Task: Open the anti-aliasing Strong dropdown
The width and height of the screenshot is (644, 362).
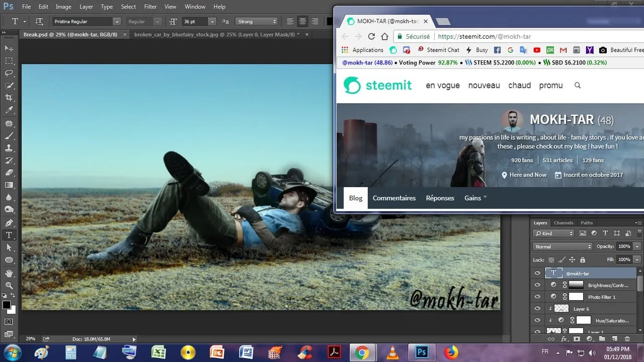Action: pos(257,22)
